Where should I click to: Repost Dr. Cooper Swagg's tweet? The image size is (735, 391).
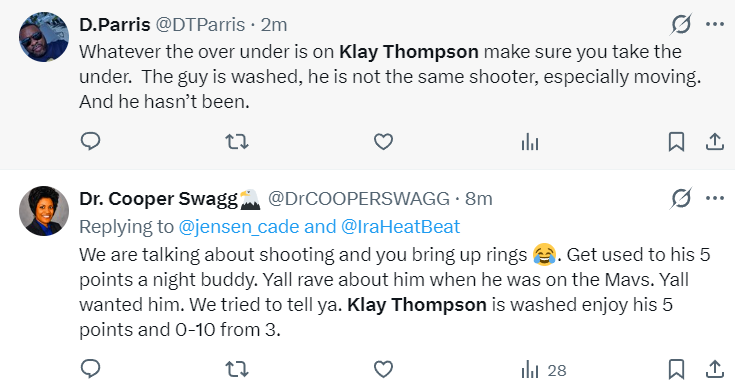click(237, 369)
